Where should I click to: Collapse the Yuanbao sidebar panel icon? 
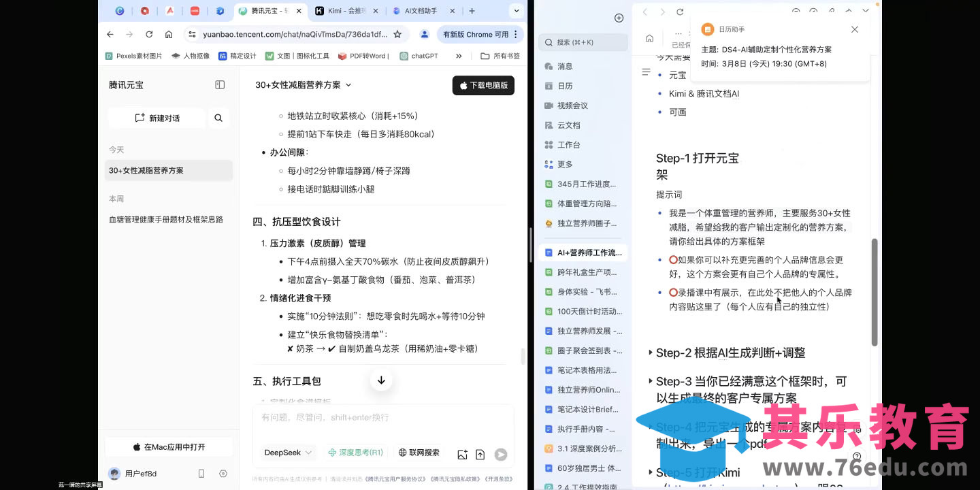(220, 85)
